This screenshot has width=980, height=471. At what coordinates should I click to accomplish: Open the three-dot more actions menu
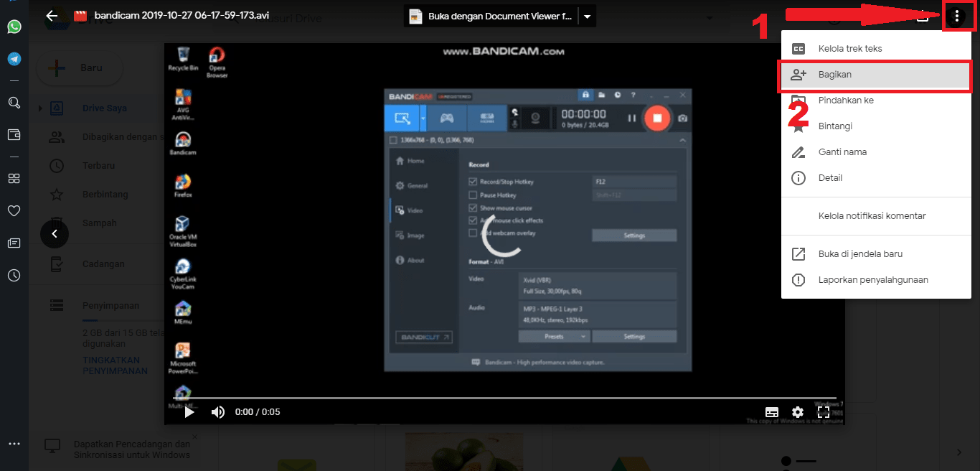(x=956, y=16)
